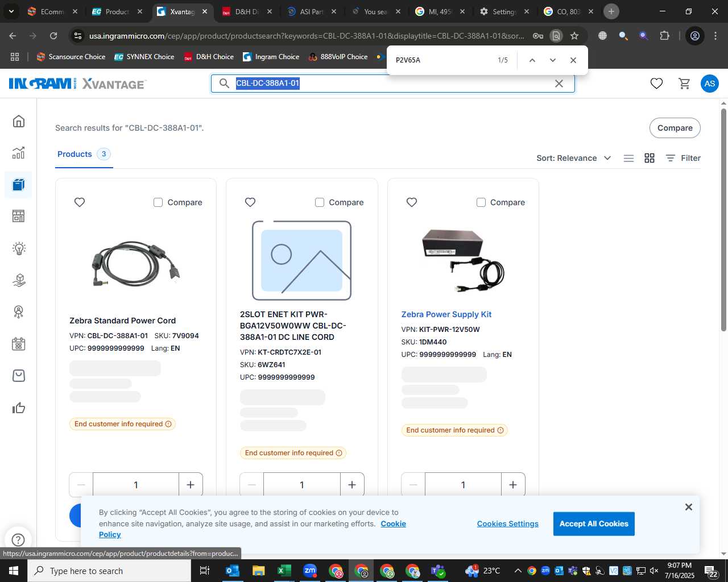Open the award ribbon sidebar icon
This screenshot has width=728, height=582.
click(x=19, y=312)
